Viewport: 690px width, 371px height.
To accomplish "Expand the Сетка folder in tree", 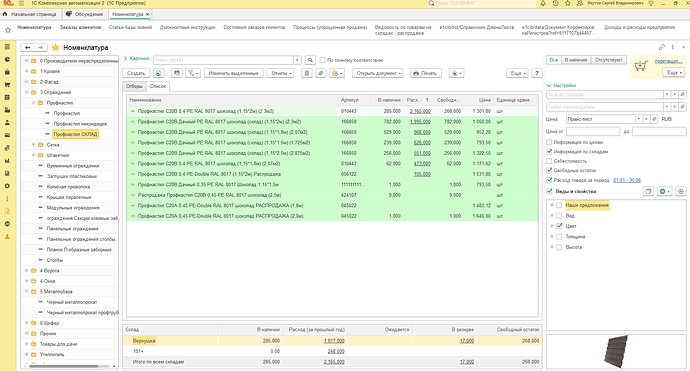I will pyautogui.click(x=33, y=145).
